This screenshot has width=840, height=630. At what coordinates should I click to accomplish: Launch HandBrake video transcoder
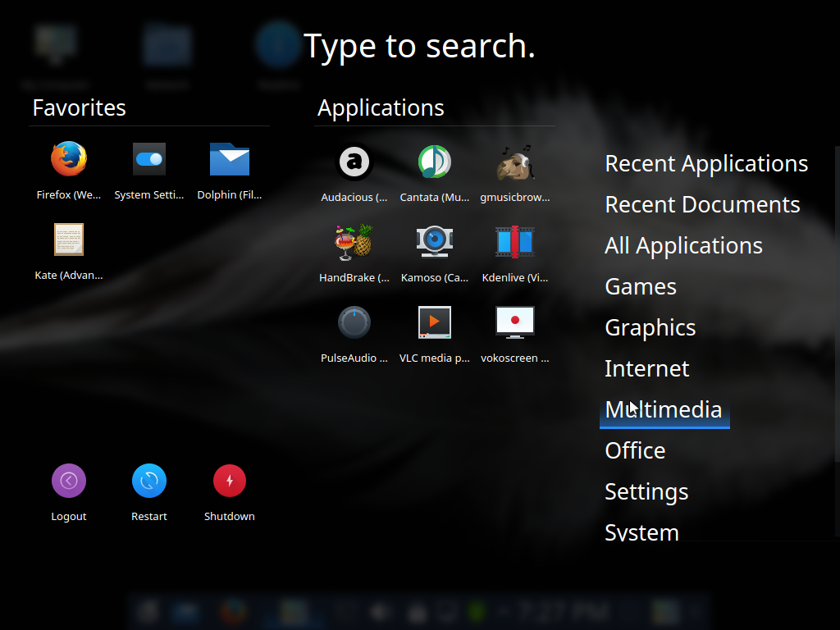click(354, 242)
